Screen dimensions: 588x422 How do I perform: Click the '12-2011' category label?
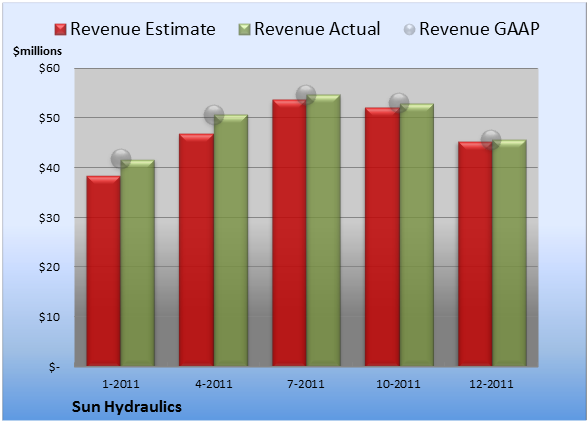tap(491, 384)
